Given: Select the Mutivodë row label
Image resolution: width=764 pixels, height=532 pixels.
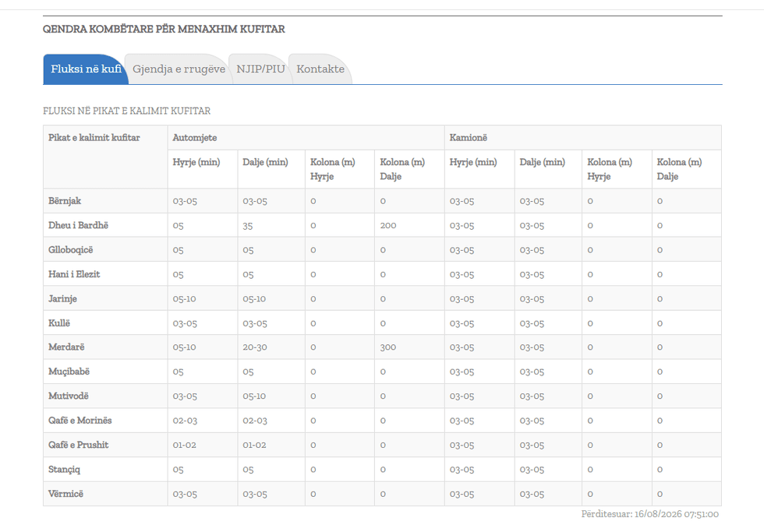Looking at the screenshot, I should (x=69, y=396).
